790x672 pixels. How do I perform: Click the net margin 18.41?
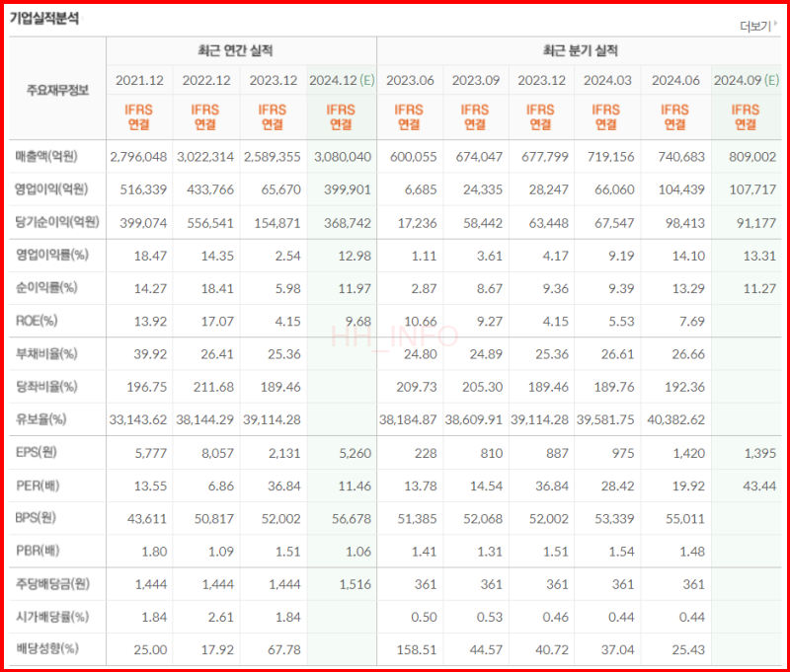coord(217,289)
